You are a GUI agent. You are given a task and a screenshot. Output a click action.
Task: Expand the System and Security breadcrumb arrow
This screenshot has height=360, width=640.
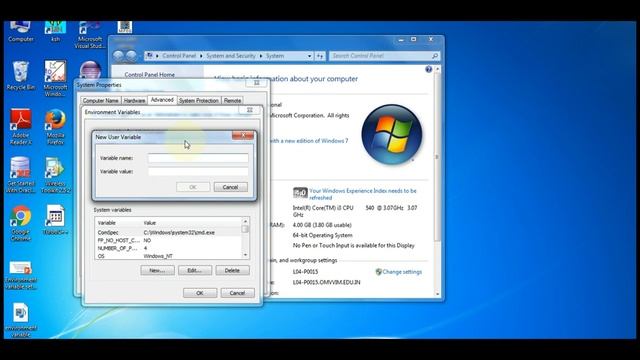[261, 56]
